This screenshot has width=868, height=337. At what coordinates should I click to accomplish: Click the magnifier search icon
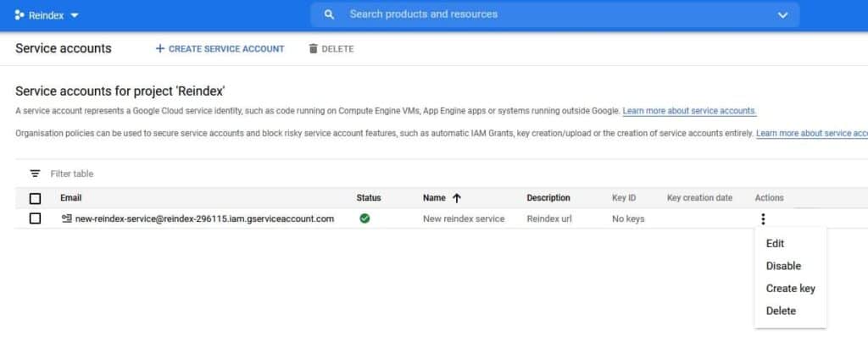329,14
